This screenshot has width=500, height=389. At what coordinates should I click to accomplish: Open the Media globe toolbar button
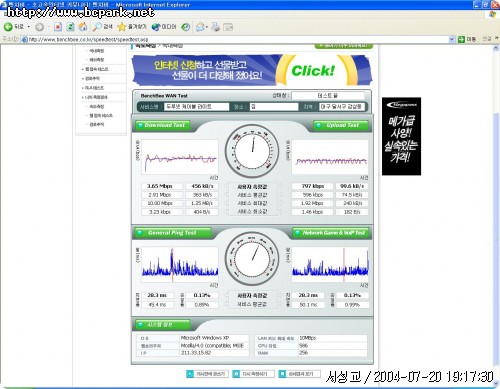coord(164,27)
